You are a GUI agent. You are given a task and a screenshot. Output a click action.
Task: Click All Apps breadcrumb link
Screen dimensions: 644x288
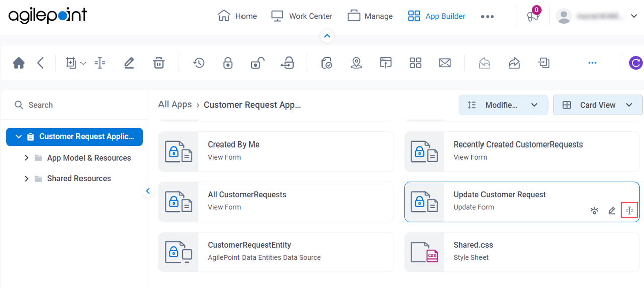pyautogui.click(x=175, y=104)
